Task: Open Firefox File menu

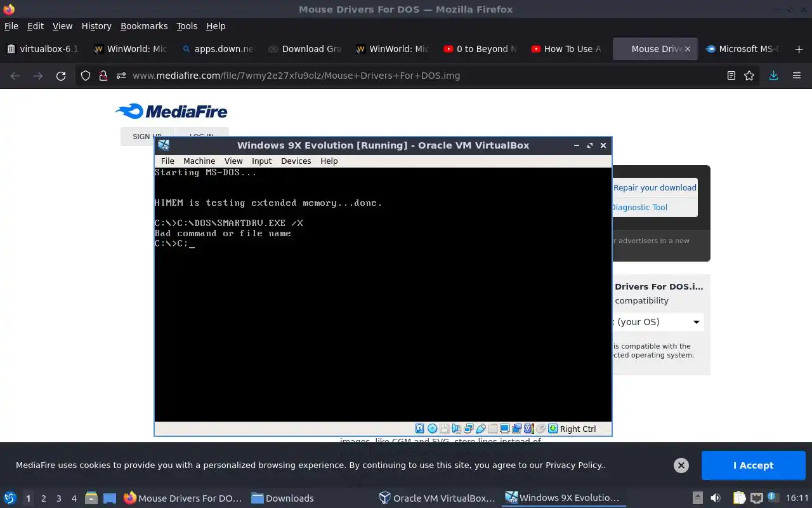Action: point(11,26)
